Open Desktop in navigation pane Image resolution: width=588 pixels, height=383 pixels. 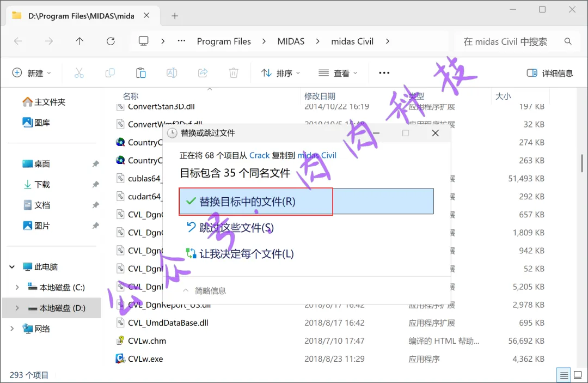click(36, 164)
